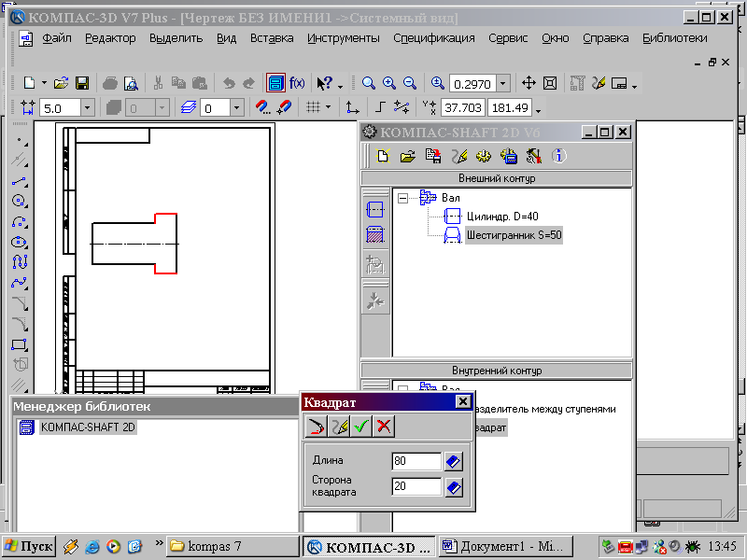Select the rectangle tool in left toolbar
The width and height of the screenshot is (747, 560).
[x=19, y=344]
